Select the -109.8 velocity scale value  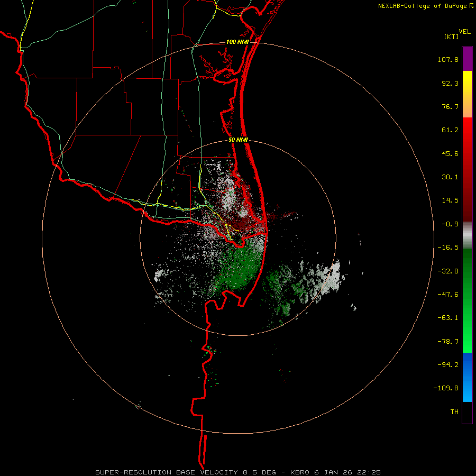click(x=446, y=388)
